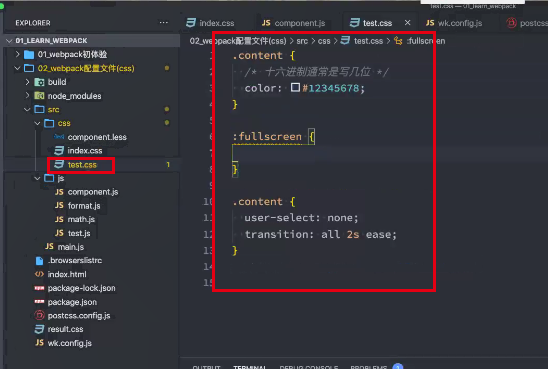Screen dimensions: 548x369
Task: Collapse the 02_webpack配置文件(css) folder chevron
Action: click(17, 68)
